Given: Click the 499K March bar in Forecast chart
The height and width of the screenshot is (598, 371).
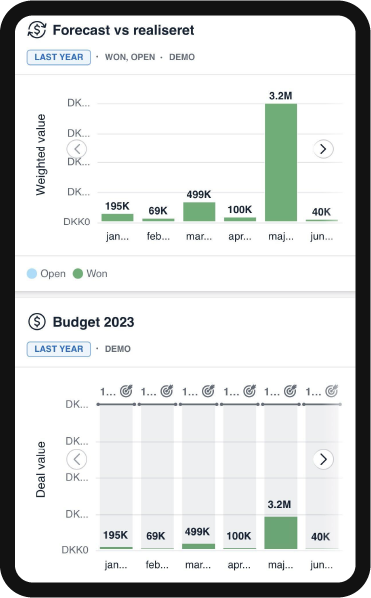Looking at the screenshot, I should (x=199, y=212).
